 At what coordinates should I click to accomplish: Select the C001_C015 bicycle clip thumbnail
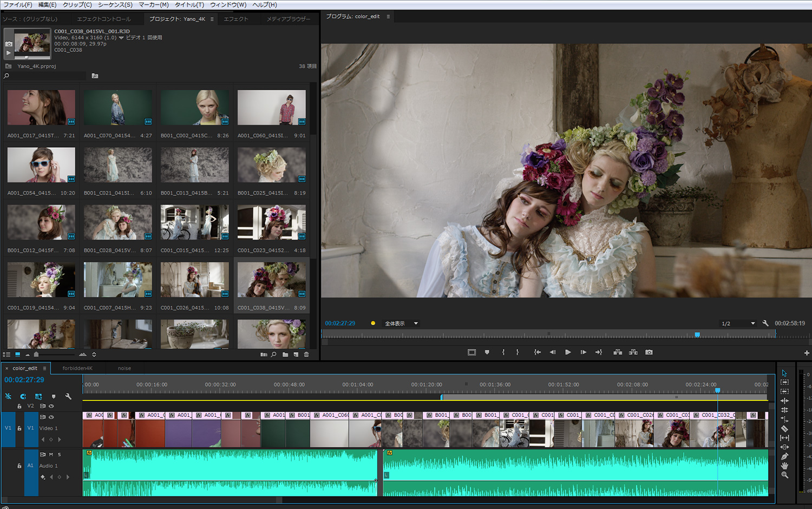click(x=194, y=222)
